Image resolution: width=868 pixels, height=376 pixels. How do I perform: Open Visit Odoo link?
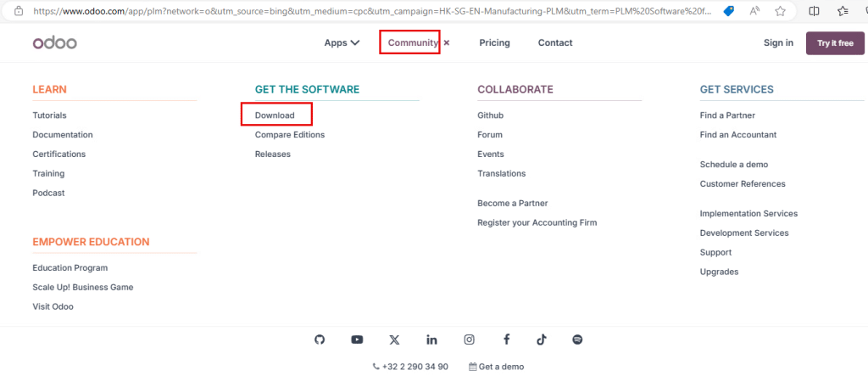point(53,306)
